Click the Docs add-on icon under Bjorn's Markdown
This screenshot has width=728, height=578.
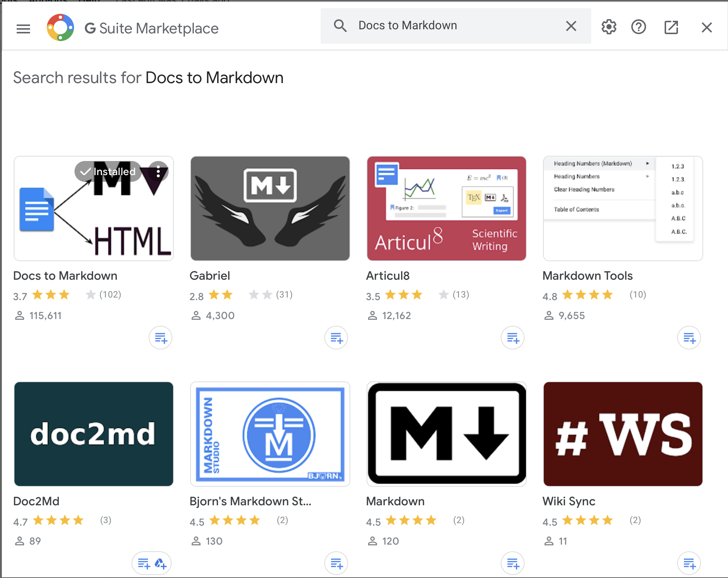336,564
